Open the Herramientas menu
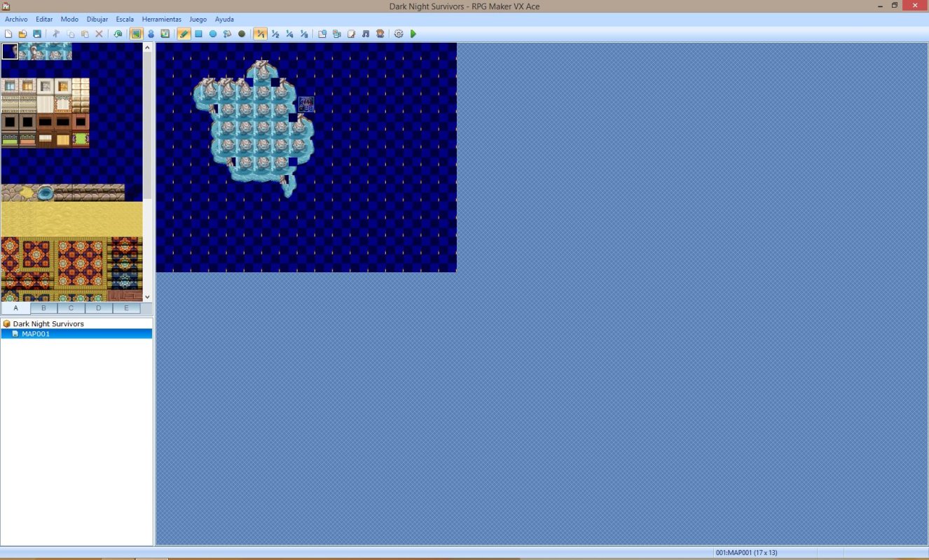This screenshot has width=929, height=560. (161, 20)
